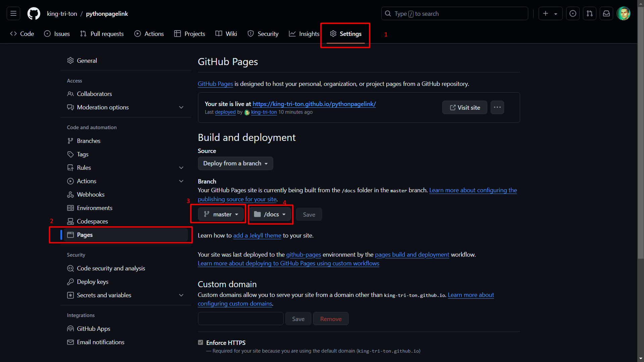This screenshot has width=644, height=362.
Task: Switch to the Issues tab
Action: click(x=57, y=34)
